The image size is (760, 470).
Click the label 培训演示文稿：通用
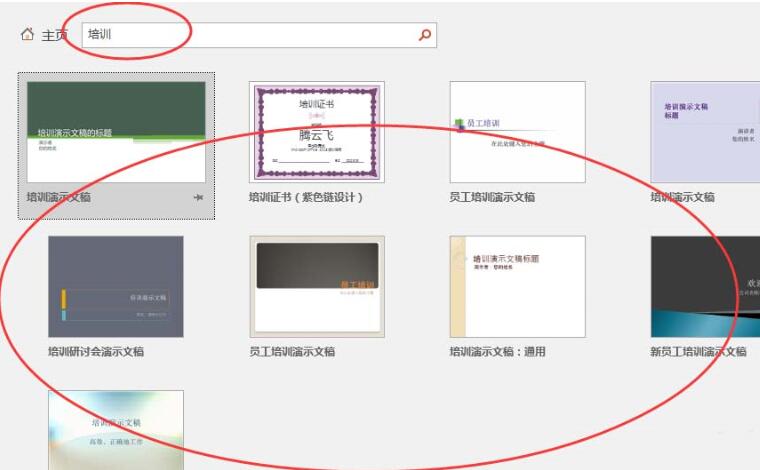pos(498,352)
